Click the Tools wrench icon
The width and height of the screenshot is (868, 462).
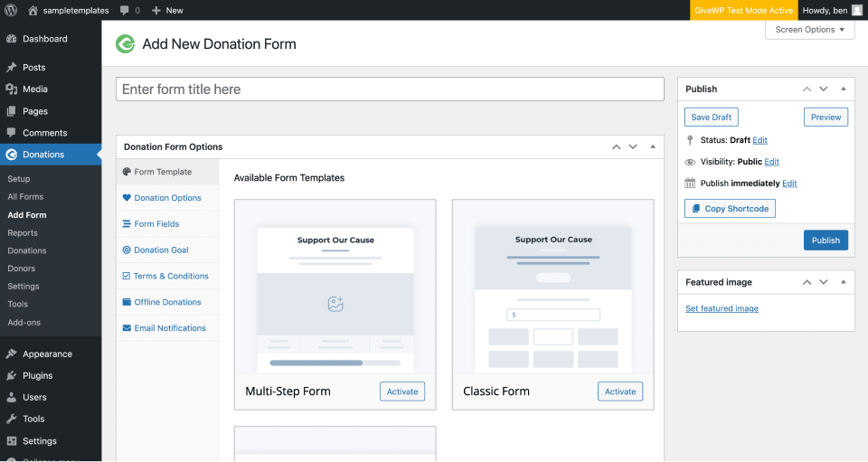pyautogui.click(x=11, y=419)
